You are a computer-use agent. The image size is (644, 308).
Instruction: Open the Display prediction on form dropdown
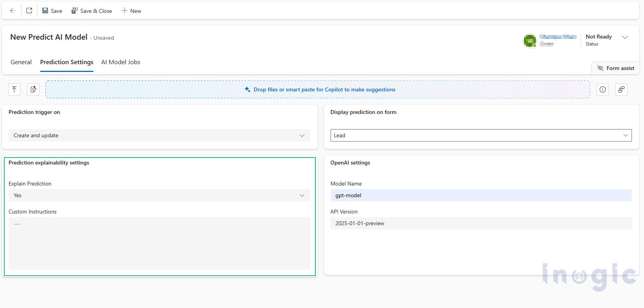481,135
